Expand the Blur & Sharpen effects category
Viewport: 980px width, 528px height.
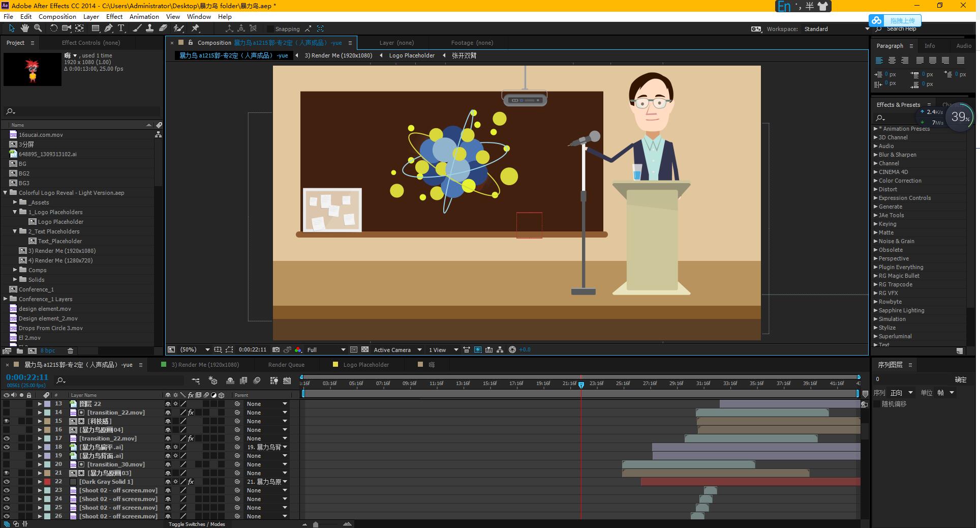[875, 155]
